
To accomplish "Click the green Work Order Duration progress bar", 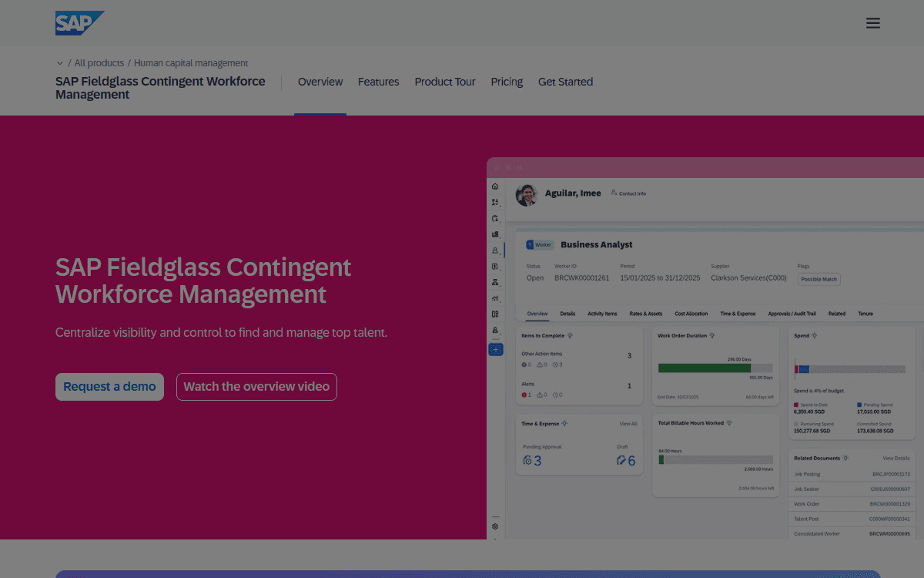I will (705, 368).
